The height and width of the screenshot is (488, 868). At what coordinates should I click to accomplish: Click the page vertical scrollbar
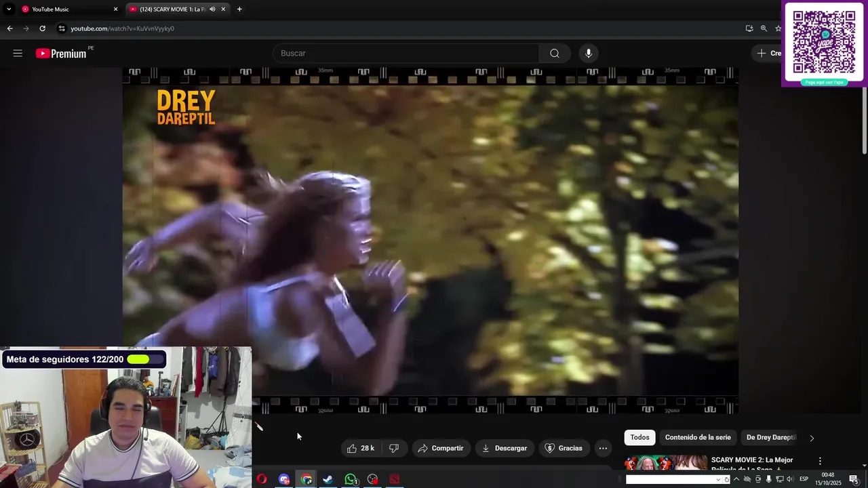coord(865,121)
